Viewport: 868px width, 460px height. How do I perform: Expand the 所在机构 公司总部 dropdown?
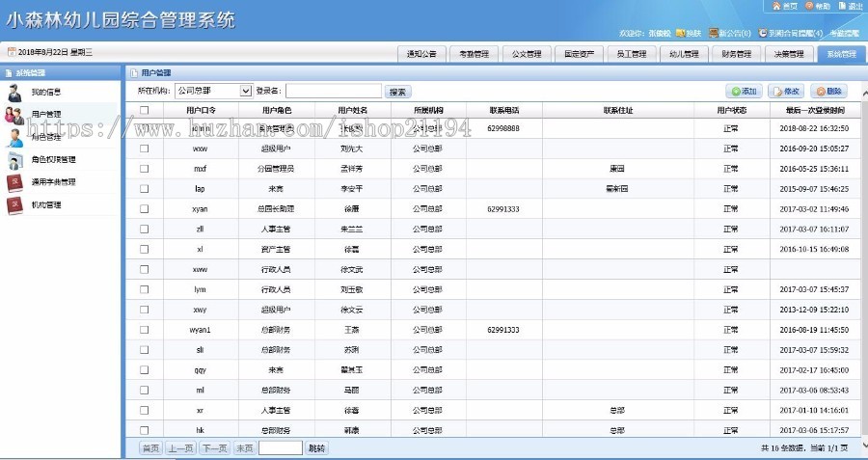click(214, 92)
